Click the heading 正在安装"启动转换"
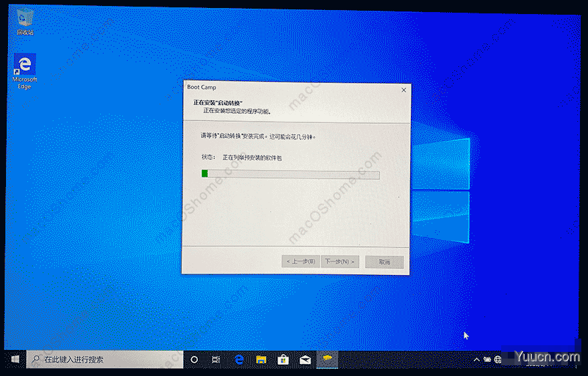 [x=218, y=102]
